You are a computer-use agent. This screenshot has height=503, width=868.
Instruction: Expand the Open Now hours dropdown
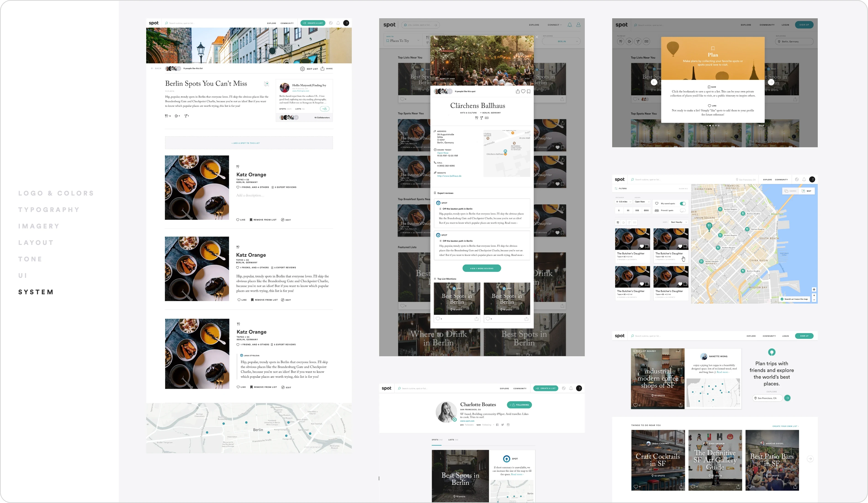tap(642, 202)
